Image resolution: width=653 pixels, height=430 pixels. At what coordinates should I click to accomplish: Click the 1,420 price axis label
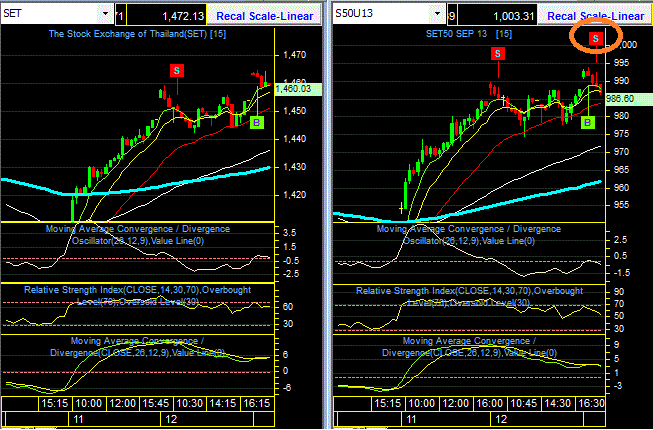coord(294,195)
